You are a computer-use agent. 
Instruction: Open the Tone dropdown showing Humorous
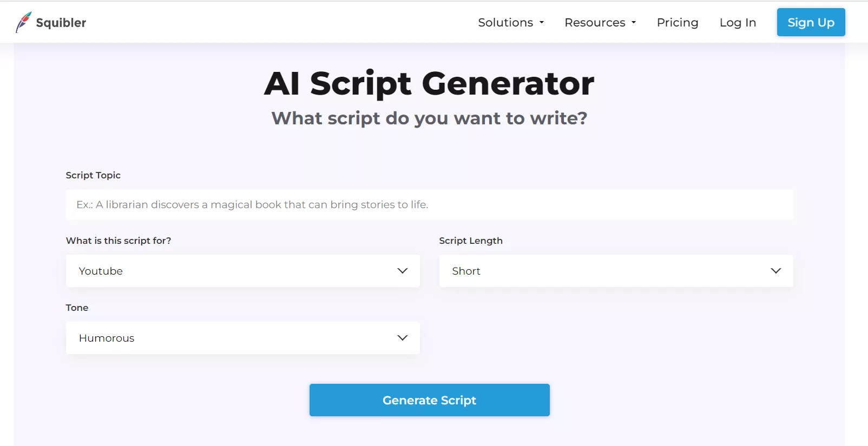pyautogui.click(x=242, y=338)
